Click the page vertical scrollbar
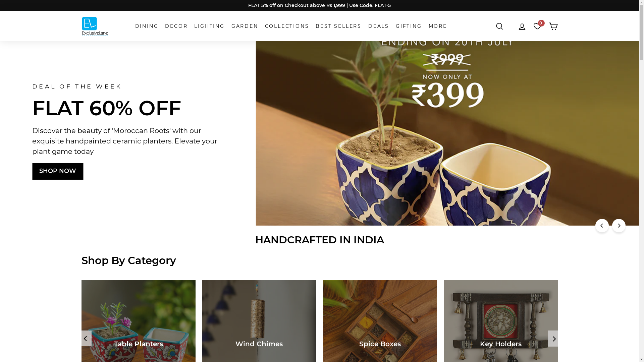Viewport: 644px width, 362px height. 641,181
